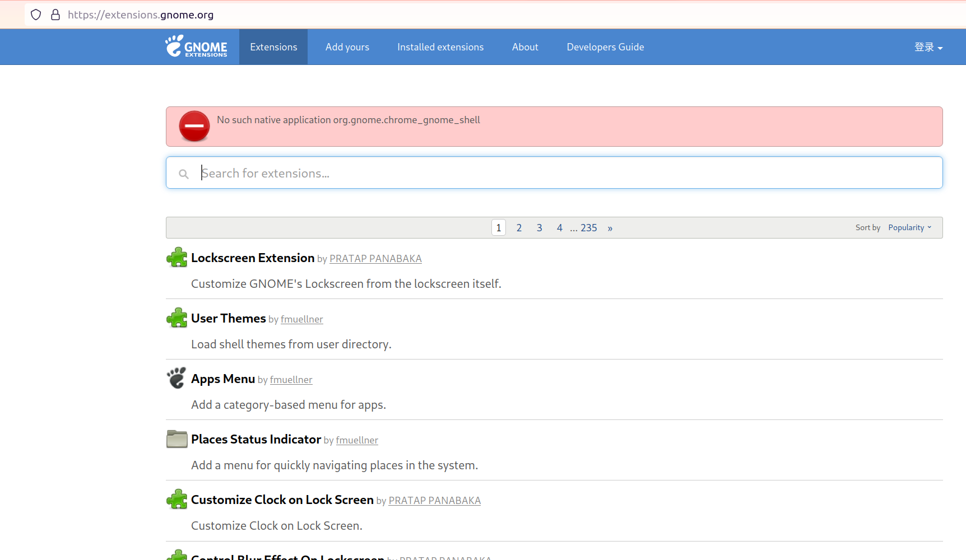The image size is (966, 560).
Task: Open the About page
Action: click(x=525, y=47)
